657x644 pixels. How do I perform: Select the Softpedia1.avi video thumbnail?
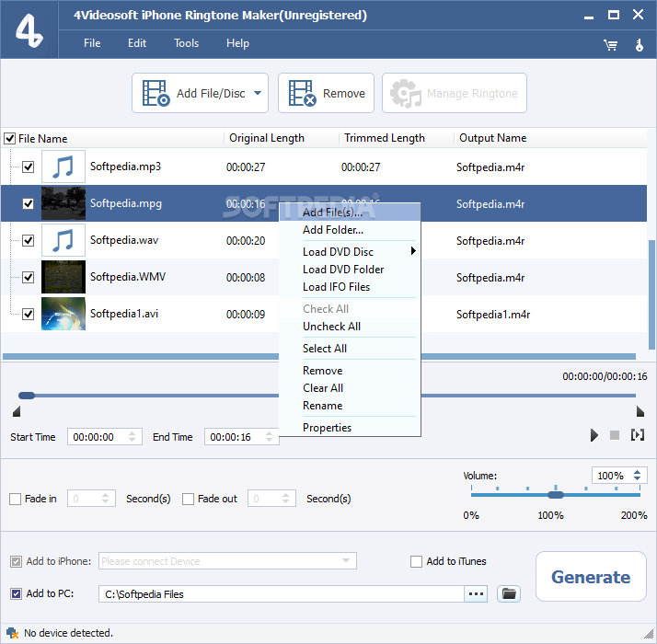(63, 314)
